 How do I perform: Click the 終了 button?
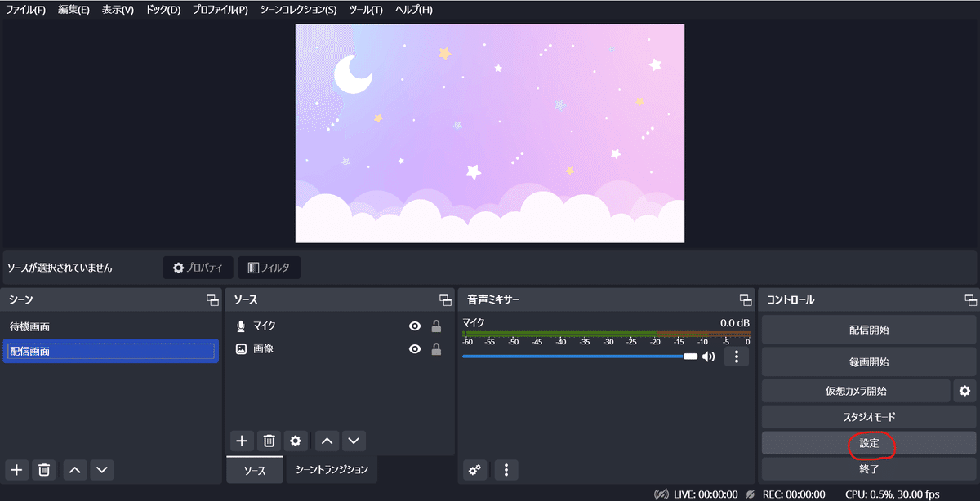[869, 469]
